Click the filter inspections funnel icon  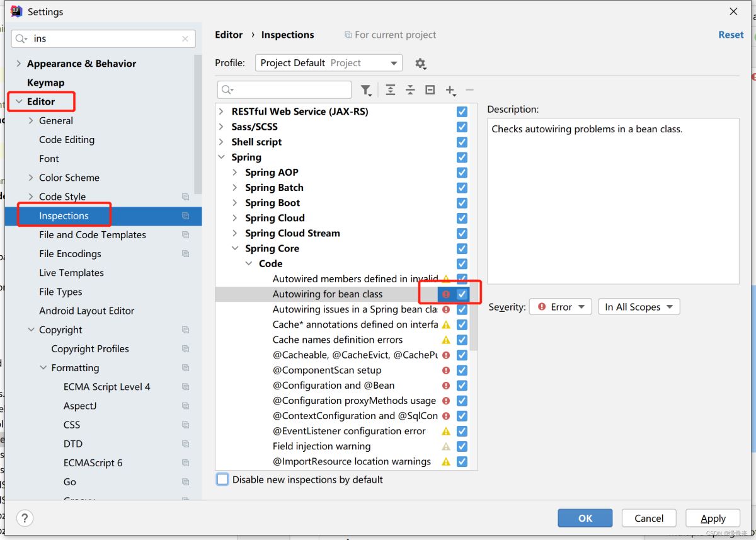[x=365, y=90]
